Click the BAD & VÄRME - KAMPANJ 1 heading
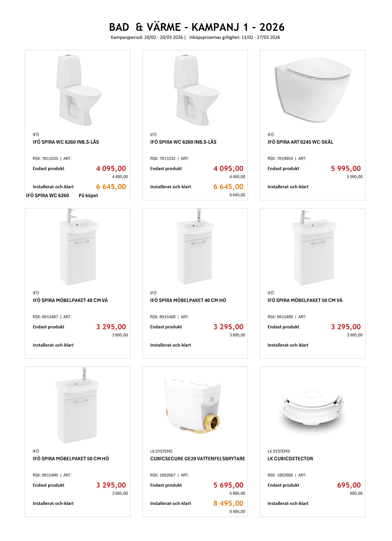The height and width of the screenshot is (541, 392). click(x=197, y=27)
